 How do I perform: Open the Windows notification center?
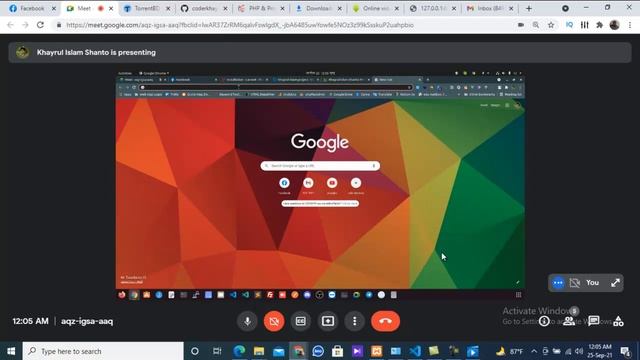point(625,351)
